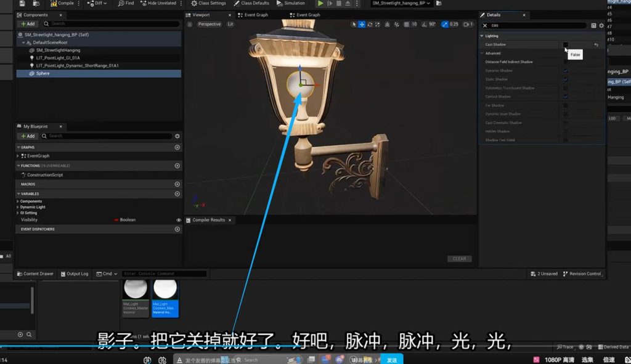
Task: Reset Cast Shadow to its default value
Action: click(596, 45)
